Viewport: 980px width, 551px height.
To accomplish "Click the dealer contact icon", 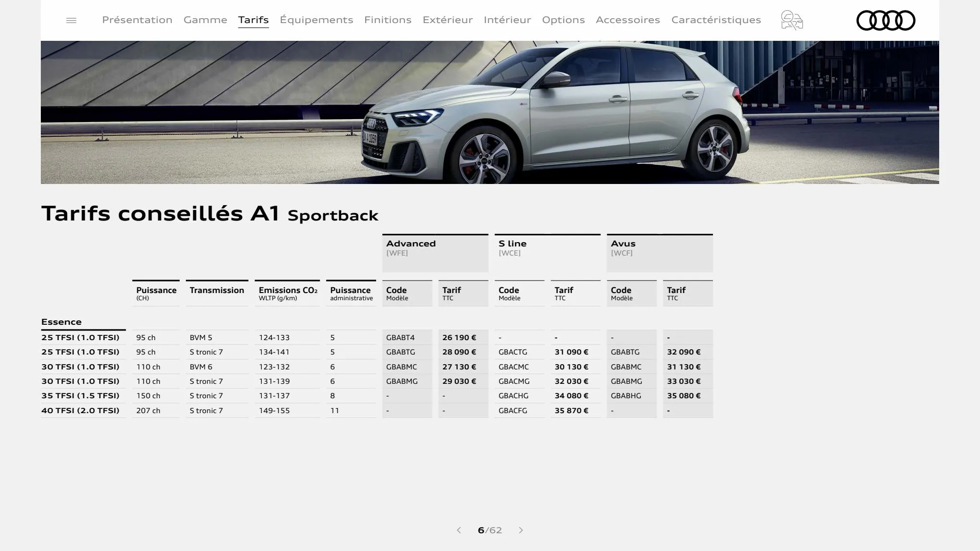I will click(x=792, y=20).
